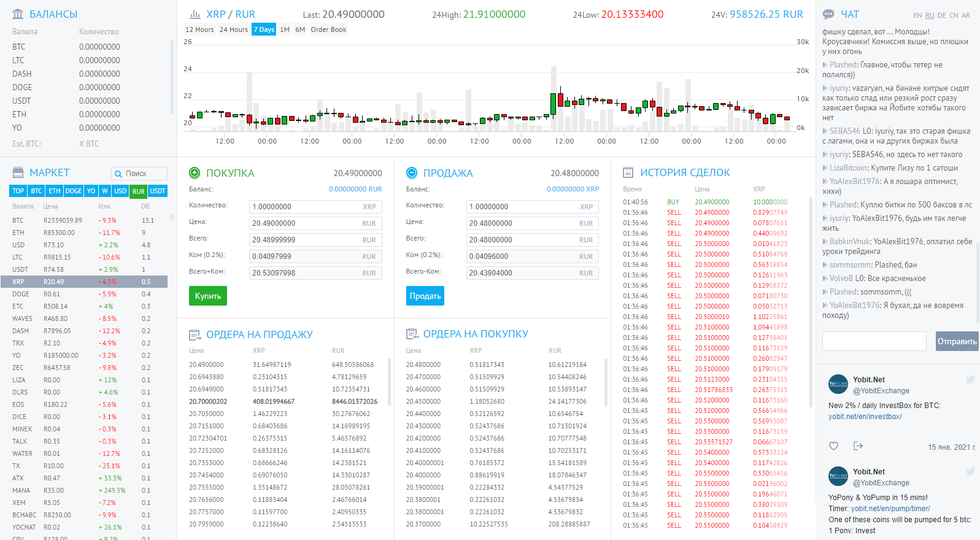This screenshot has width=980, height=540.
Task: Click the chat speech bubble icon
Action: [828, 14]
